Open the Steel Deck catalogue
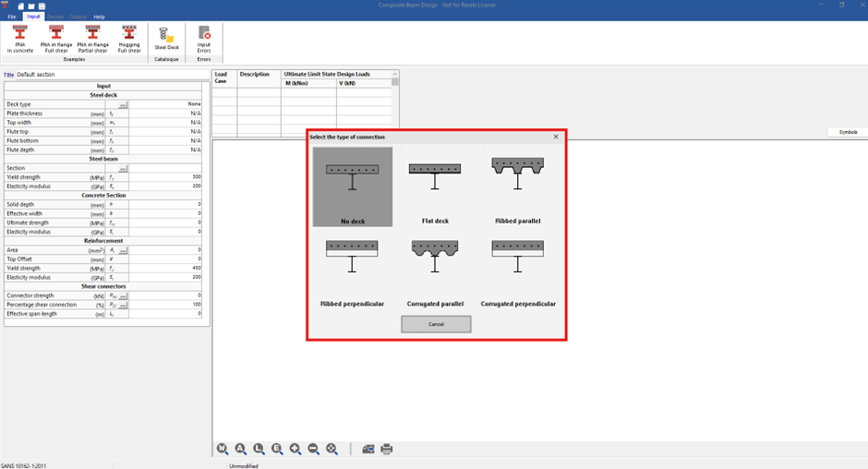Image resolution: width=868 pixels, height=469 pixels. tap(166, 39)
